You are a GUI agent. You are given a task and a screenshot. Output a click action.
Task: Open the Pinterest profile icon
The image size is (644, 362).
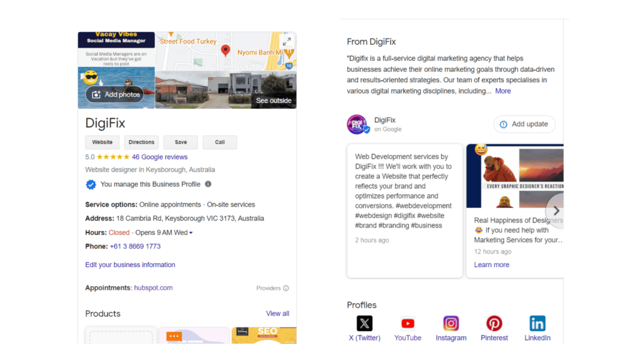click(x=494, y=323)
